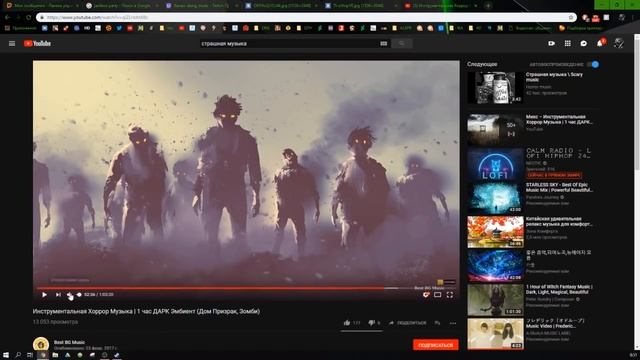Open the save to playlist icon

click(437, 323)
